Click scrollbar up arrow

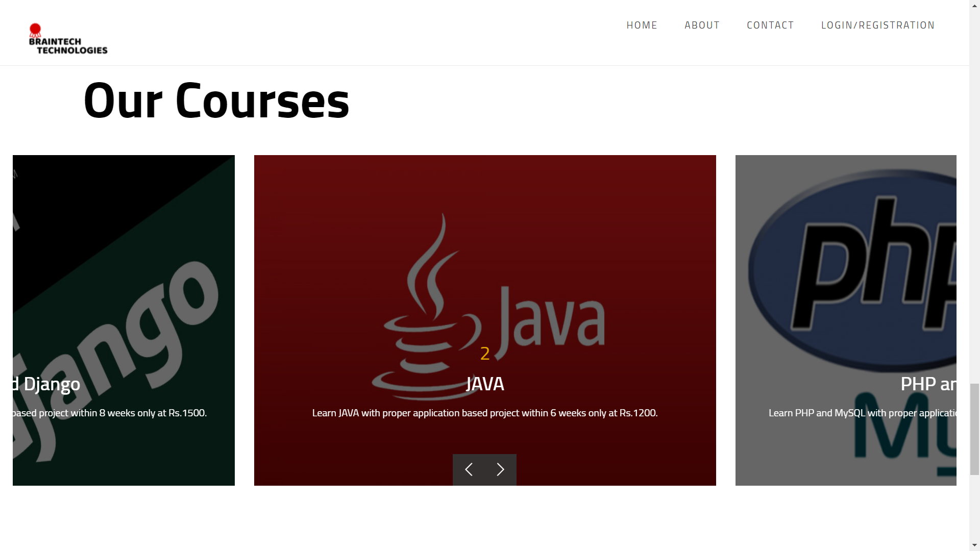coord(974,5)
